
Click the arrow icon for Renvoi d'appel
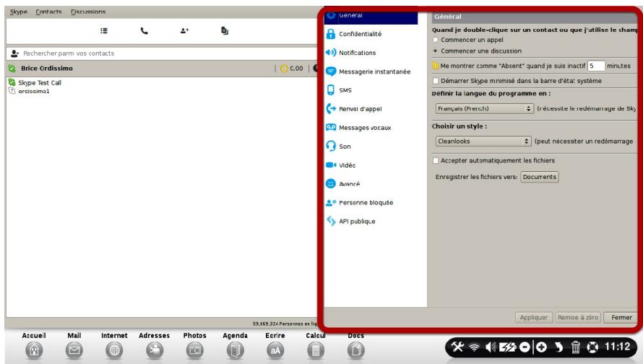point(330,108)
